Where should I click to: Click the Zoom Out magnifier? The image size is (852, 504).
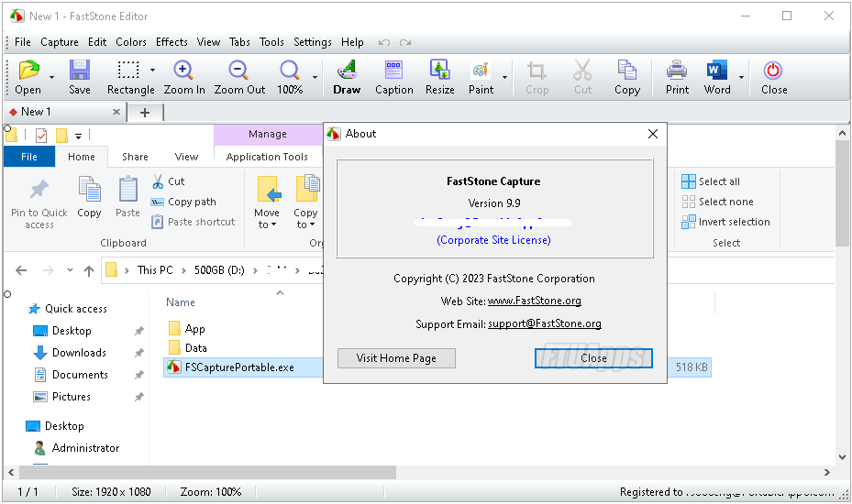pyautogui.click(x=238, y=71)
